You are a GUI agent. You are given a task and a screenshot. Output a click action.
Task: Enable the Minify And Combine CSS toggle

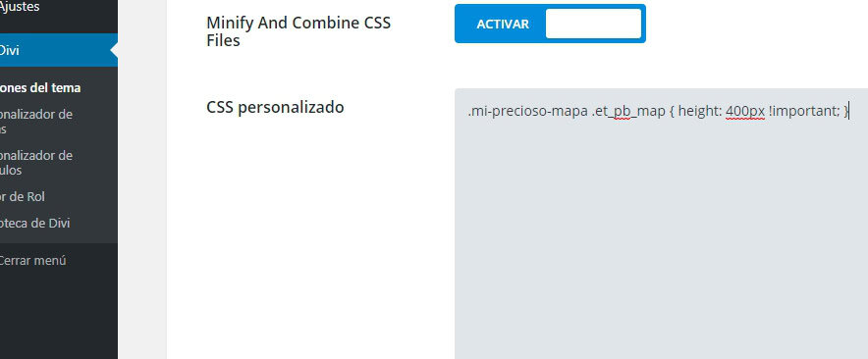point(550,24)
